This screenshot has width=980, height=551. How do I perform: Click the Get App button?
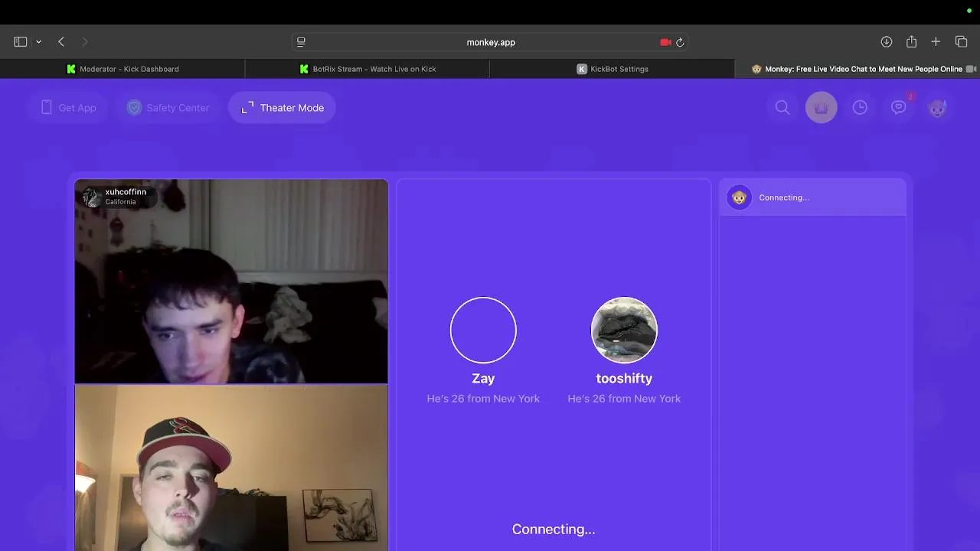point(68,108)
